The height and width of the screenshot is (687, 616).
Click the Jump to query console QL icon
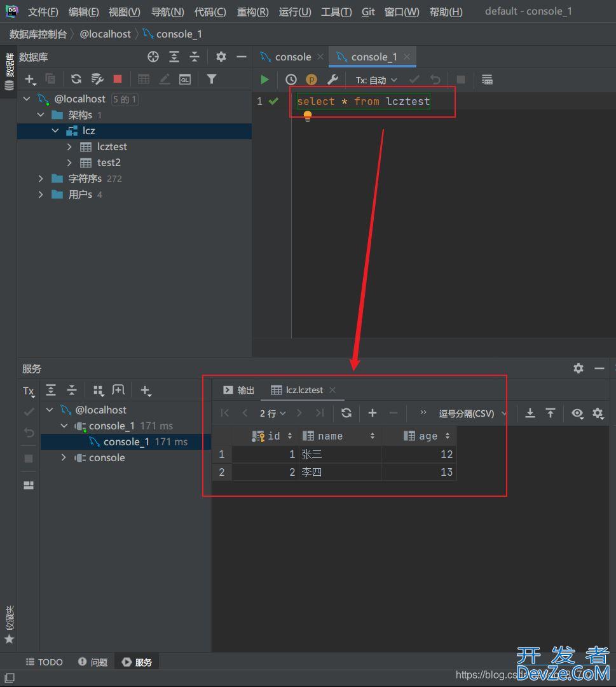(x=185, y=80)
